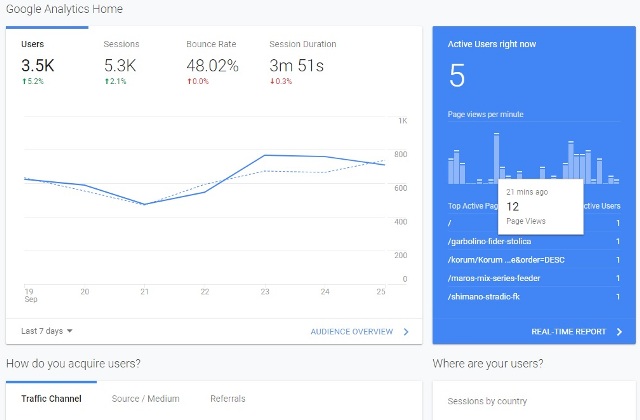Click the 48.02% bounce rate value
Viewport: 640px width, 420px height.
(x=212, y=65)
